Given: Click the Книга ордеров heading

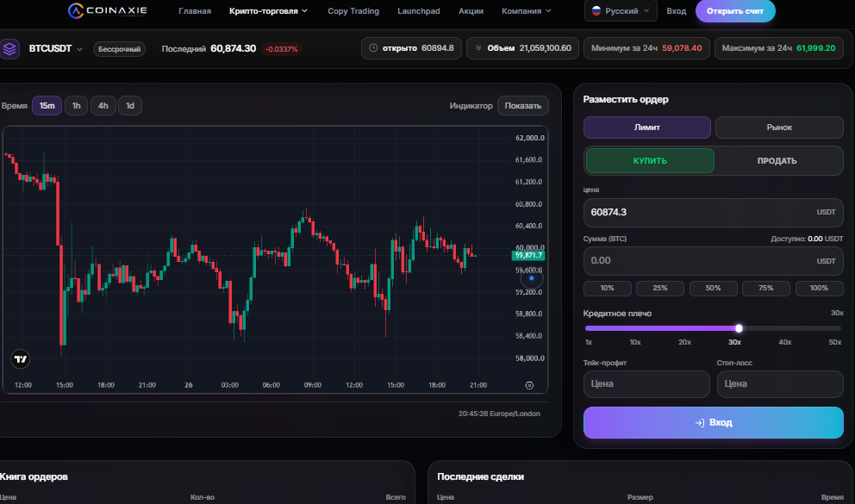Looking at the screenshot, I should pyautogui.click(x=34, y=476).
